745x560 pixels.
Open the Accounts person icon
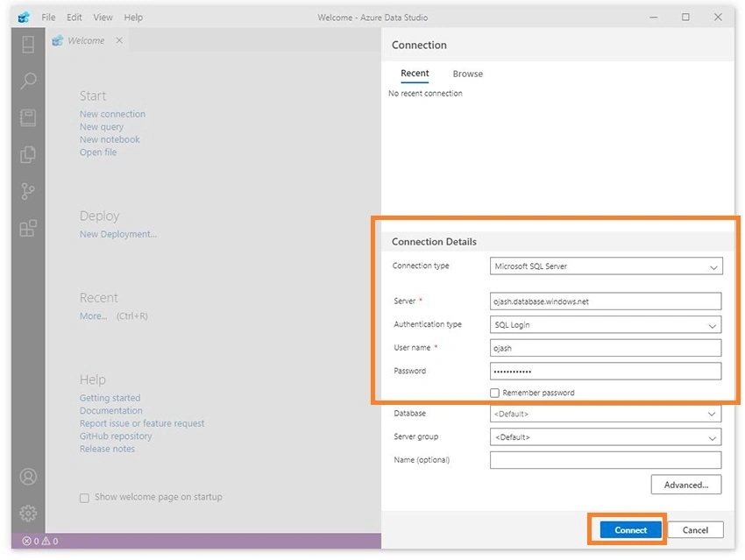point(28,477)
